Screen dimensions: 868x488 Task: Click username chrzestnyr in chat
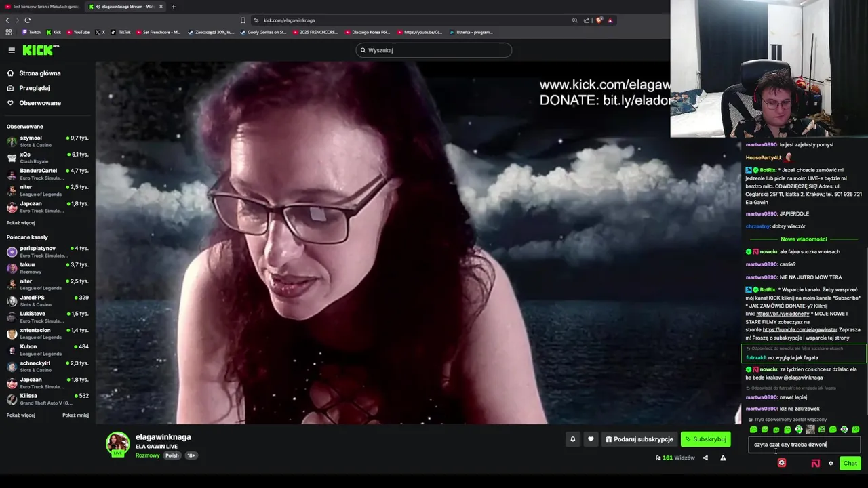click(757, 226)
